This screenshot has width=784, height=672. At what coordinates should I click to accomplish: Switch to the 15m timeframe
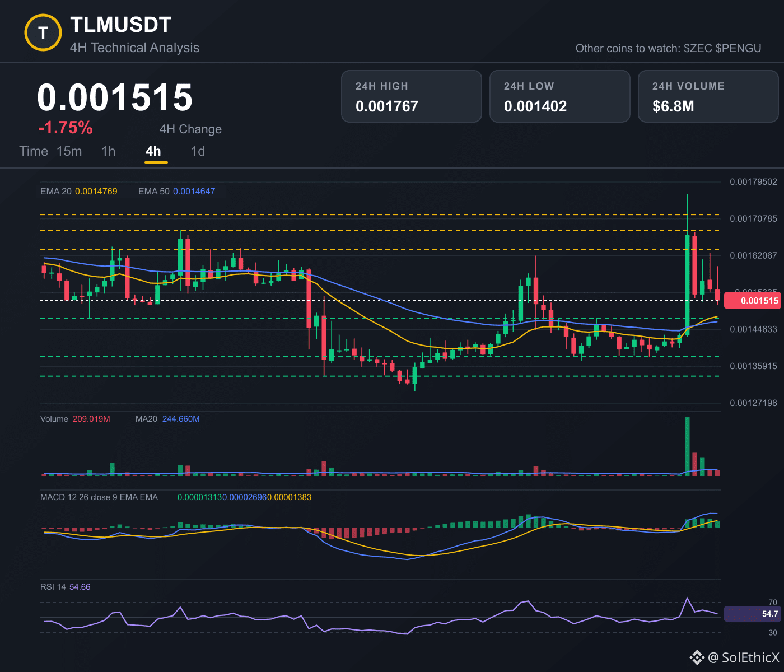[69, 151]
